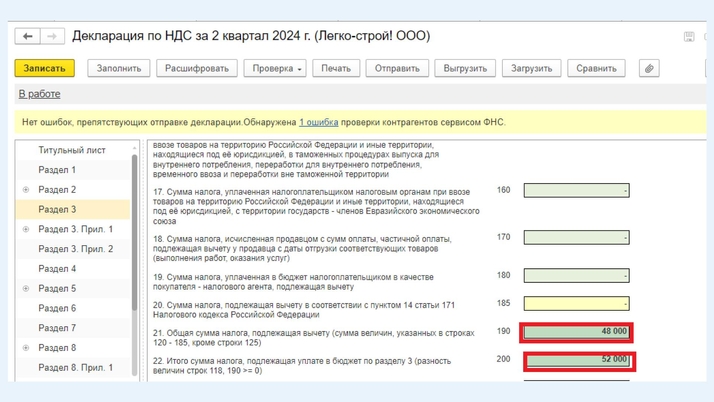
Task: Click the line 18 description text
Action: point(302,249)
